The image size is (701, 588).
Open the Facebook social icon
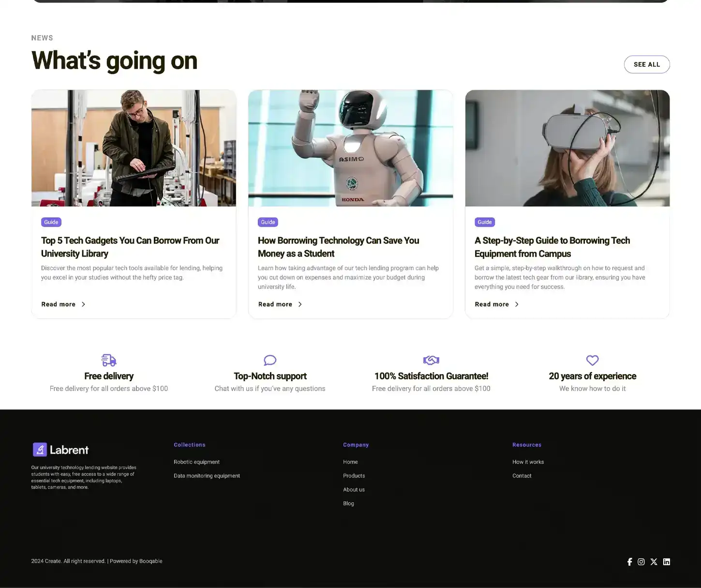point(629,561)
